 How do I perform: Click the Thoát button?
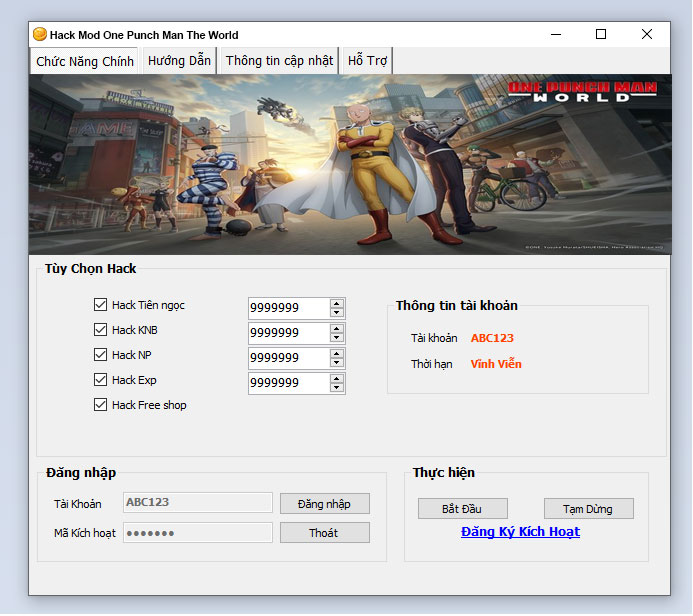pyautogui.click(x=324, y=533)
